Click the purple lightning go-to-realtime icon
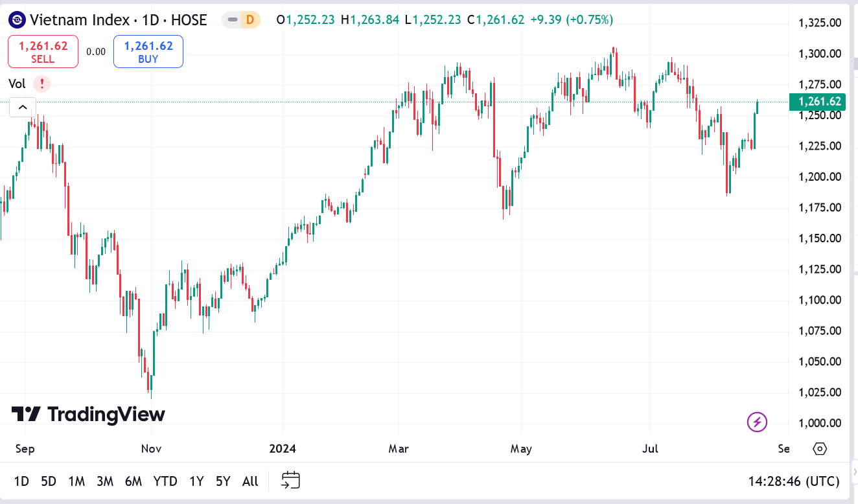Image resolution: width=858 pixels, height=504 pixels. point(757,422)
